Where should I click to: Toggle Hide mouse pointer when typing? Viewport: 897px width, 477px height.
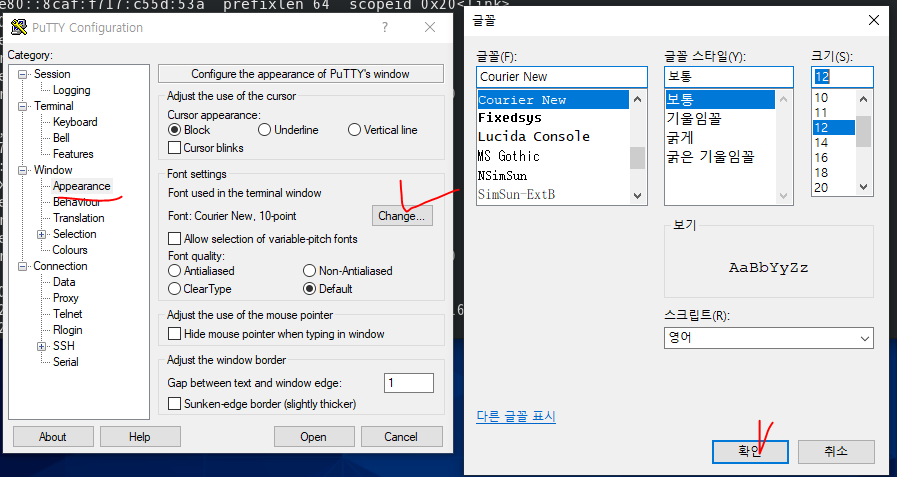pyautogui.click(x=174, y=333)
